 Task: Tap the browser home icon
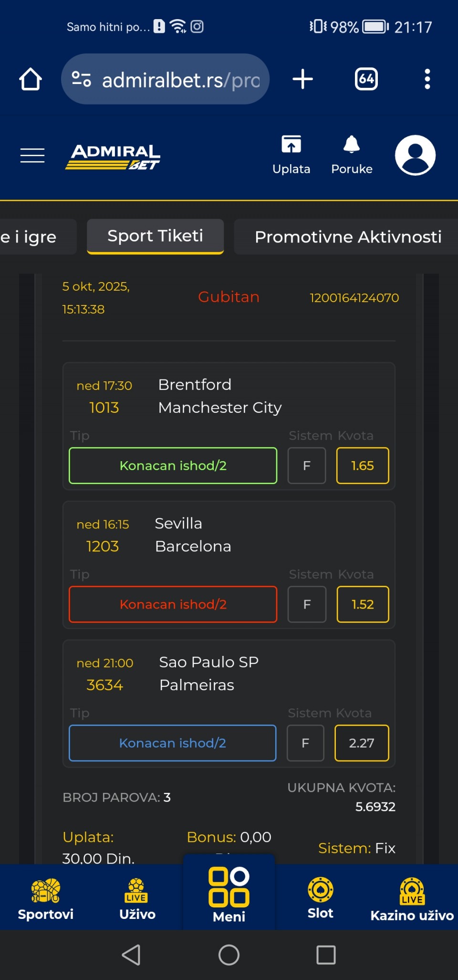[x=31, y=79]
